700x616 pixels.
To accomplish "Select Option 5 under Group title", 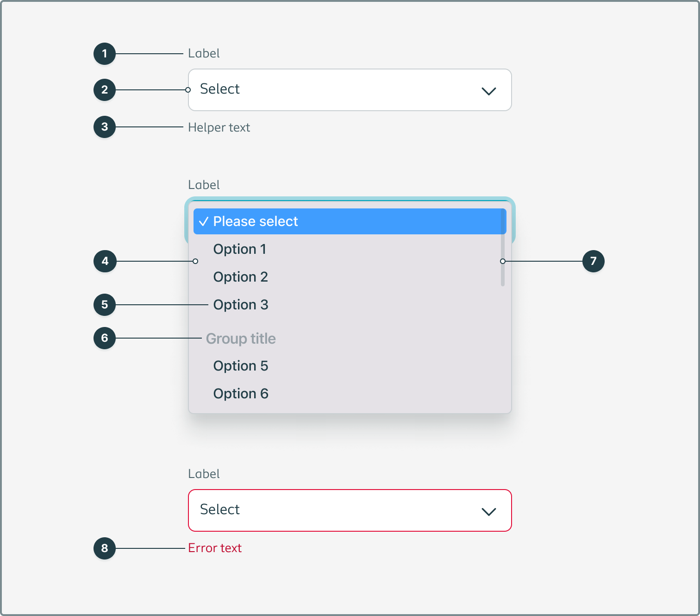I will click(241, 366).
